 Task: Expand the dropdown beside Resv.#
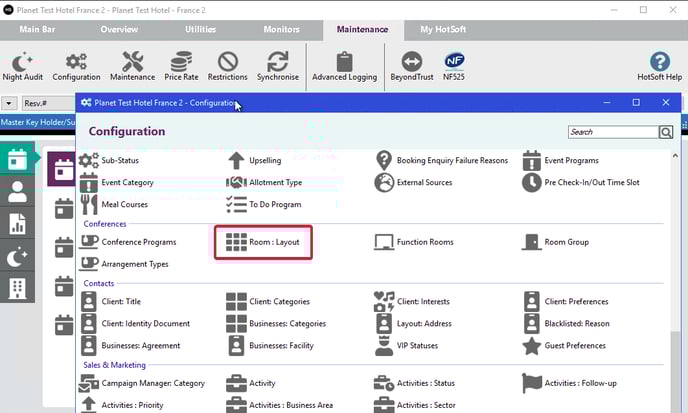9,104
